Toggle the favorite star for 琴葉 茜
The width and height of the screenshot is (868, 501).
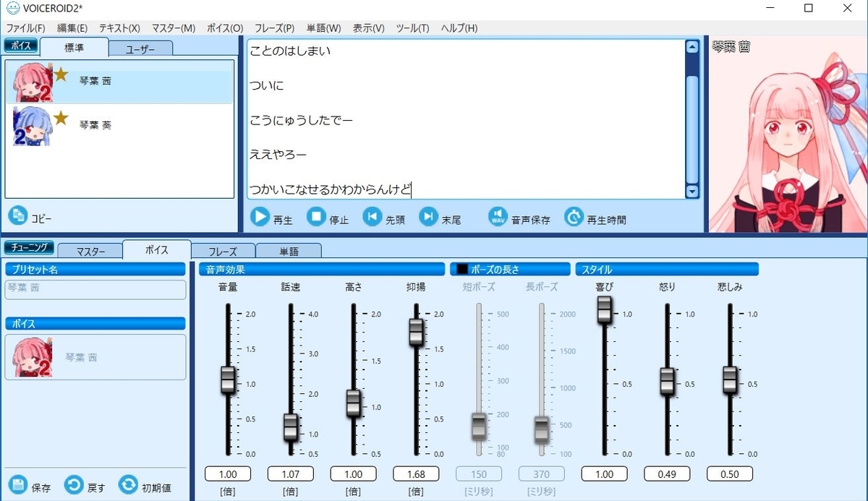(x=61, y=73)
